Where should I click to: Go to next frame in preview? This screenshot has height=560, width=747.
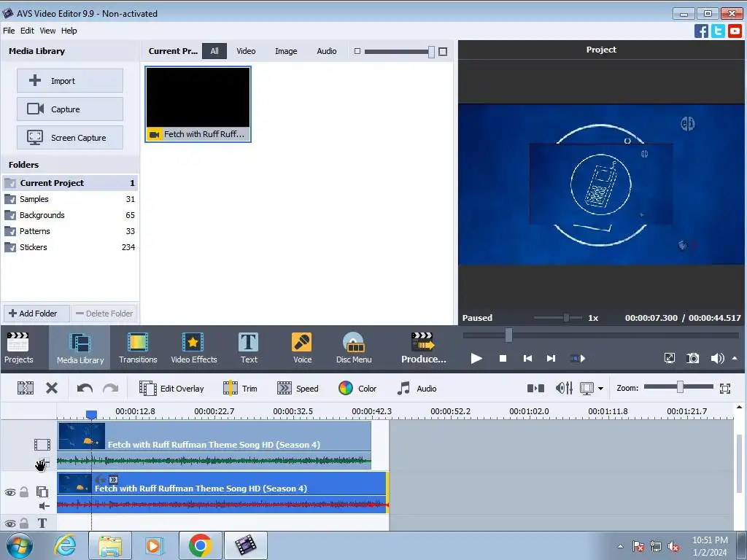click(x=551, y=358)
